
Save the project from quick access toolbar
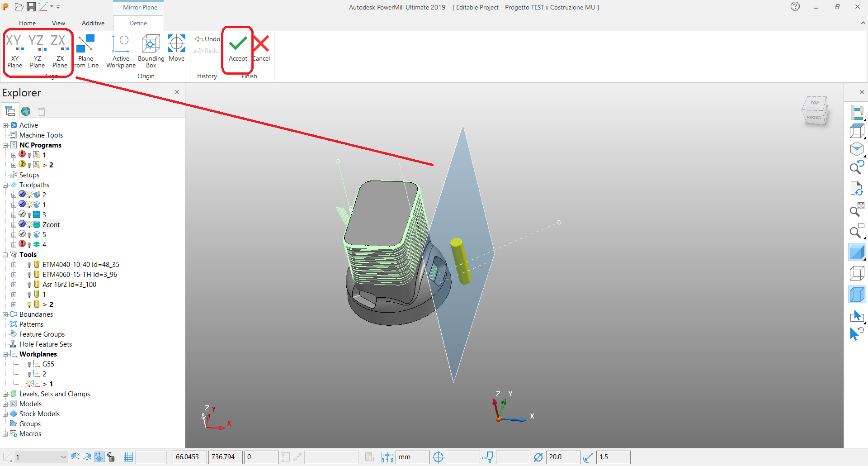[x=31, y=7]
